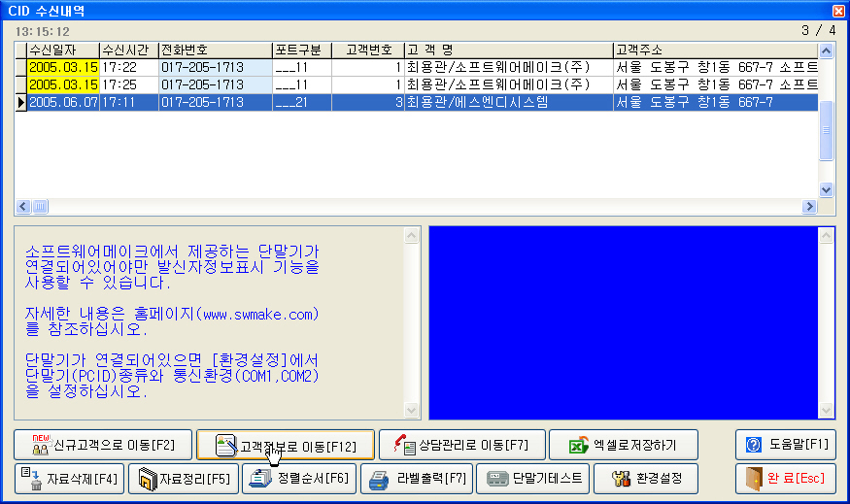Click the door icon on 완료[Esc] button

pyautogui.click(x=754, y=479)
